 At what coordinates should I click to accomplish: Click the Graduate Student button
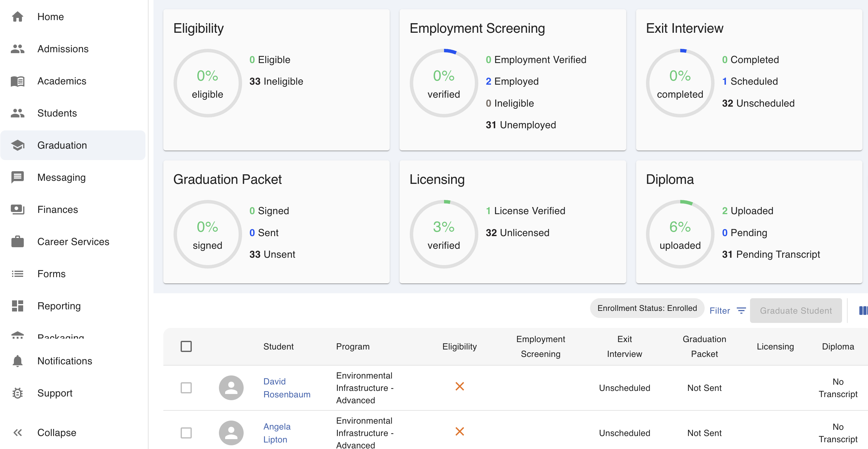[796, 311]
